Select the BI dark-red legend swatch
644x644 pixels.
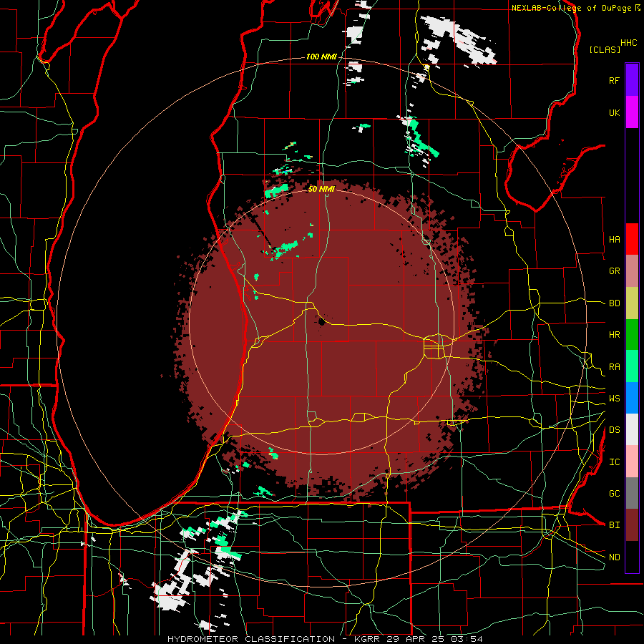632,525
